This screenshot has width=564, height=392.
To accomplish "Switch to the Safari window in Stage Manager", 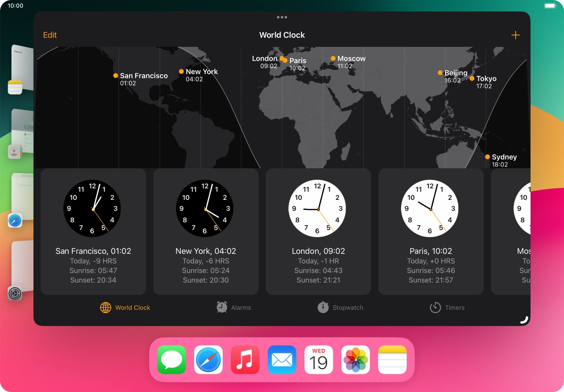I will tap(15, 221).
